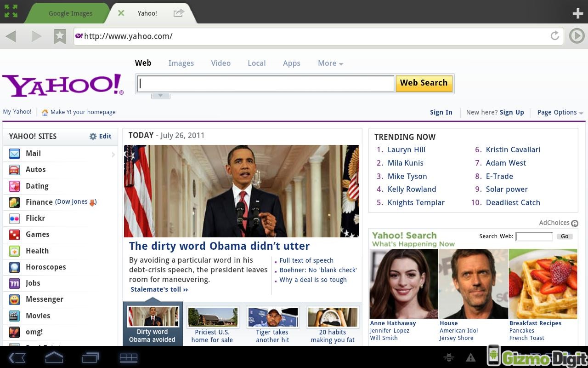The height and width of the screenshot is (368, 588).
Task: Expand the More search options dropdown
Action: (x=330, y=63)
